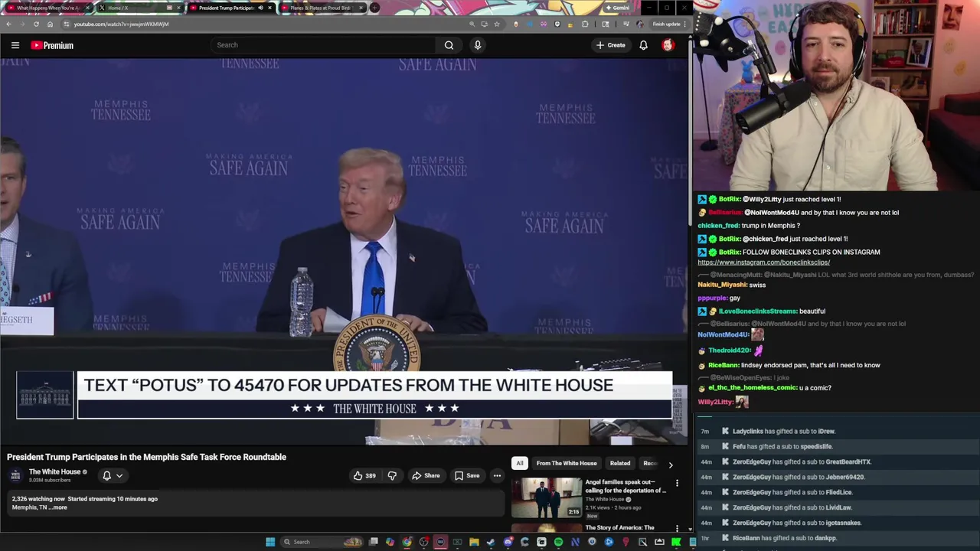Open the instagram.com/boneclinksclips link in chat
This screenshot has width=980, height=551.
(x=763, y=262)
